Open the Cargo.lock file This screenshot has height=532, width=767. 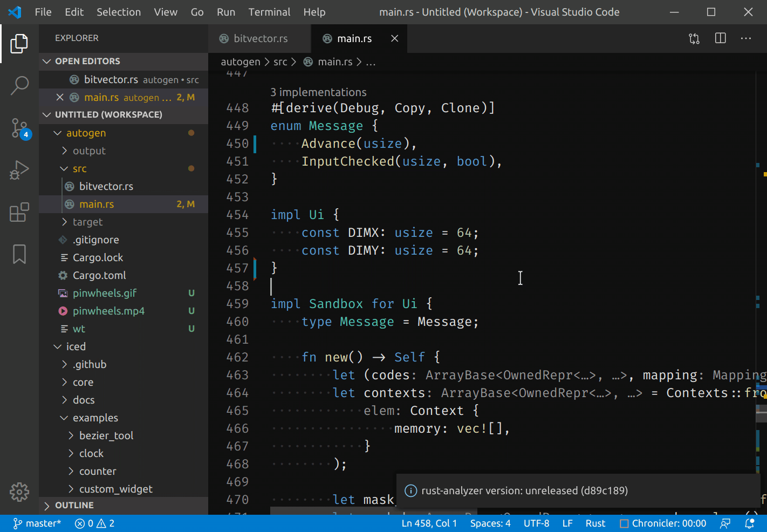124,257
